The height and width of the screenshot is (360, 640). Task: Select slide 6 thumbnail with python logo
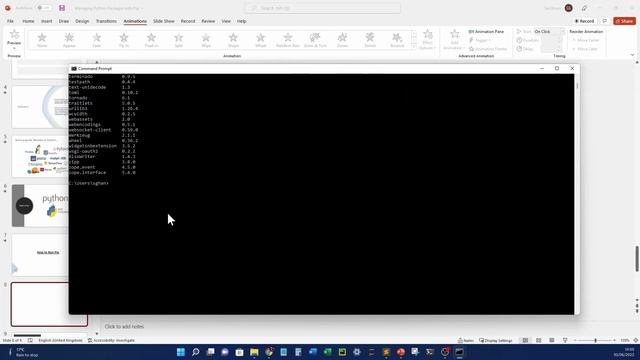[40, 206]
